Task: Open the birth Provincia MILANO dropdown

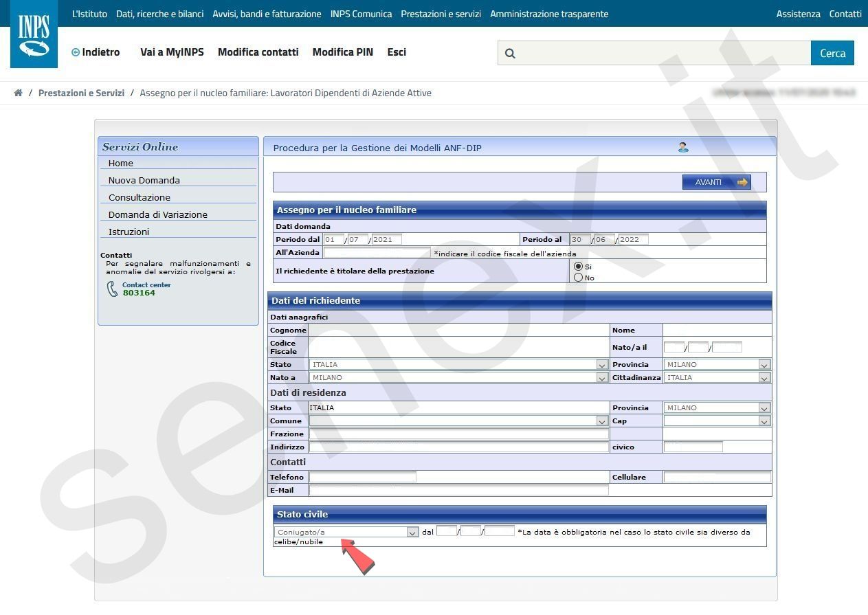Action: pyautogui.click(x=717, y=365)
